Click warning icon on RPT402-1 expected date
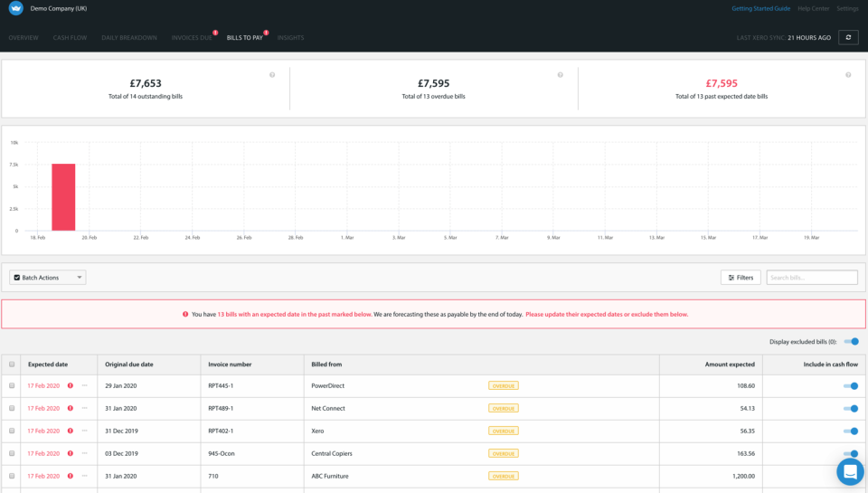Image resolution: width=868 pixels, height=493 pixels. 71,431
